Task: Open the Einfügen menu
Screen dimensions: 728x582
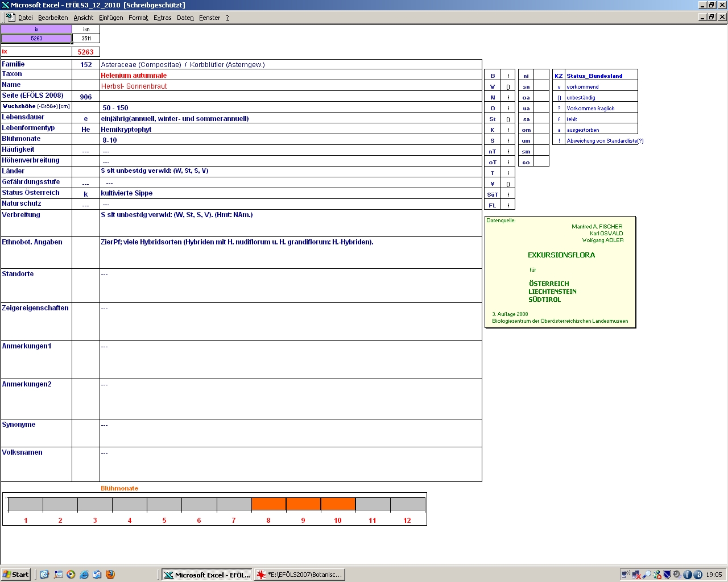Action: point(111,18)
